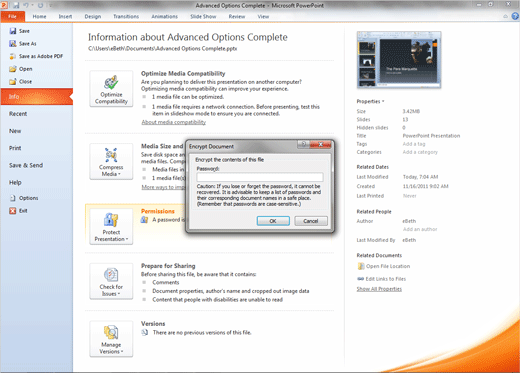The width and height of the screenshot is (520, 373).
Task: Click the PowerPoint Presentation title value
Action: [431, 136]
